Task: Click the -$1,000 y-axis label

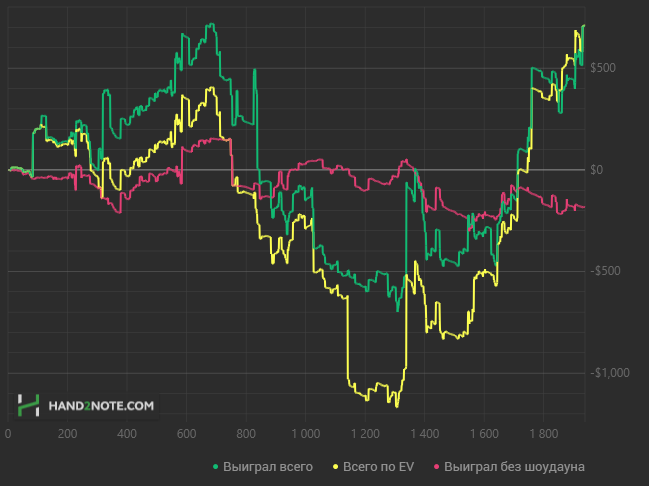Action: (610, 373)
